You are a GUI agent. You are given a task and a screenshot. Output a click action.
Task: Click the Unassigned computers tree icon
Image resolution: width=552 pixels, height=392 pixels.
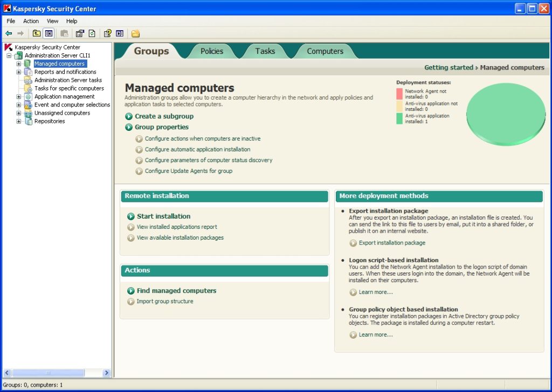coord(28,113)
